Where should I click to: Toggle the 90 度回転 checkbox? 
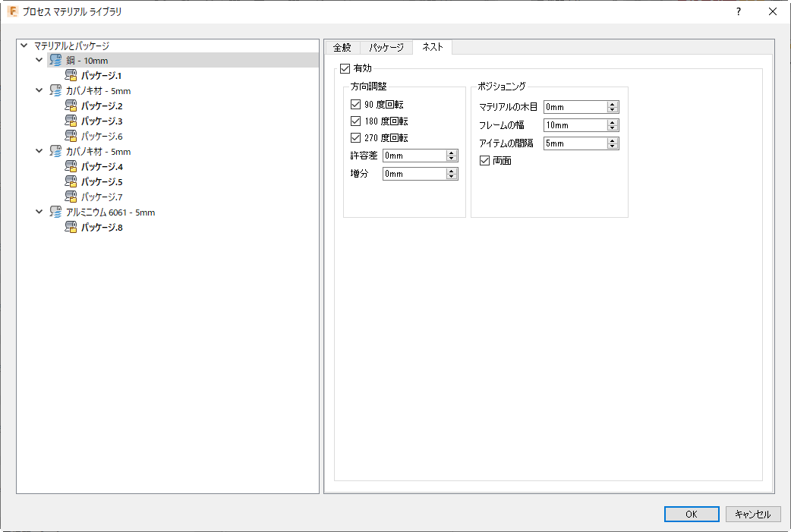pyautogui.click(x=356, y=105)
